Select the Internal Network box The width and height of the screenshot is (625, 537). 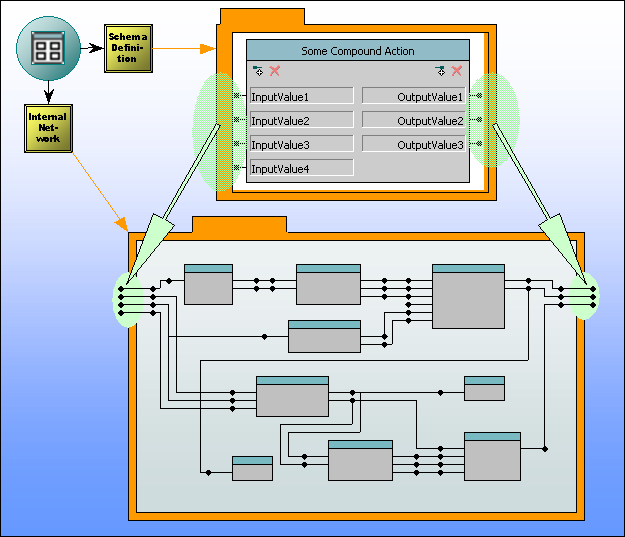tap(48, 129)
